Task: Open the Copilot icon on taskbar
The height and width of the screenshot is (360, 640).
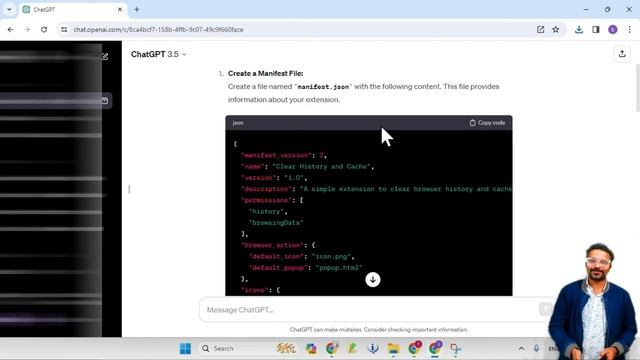Action: (x=311, y=349)
